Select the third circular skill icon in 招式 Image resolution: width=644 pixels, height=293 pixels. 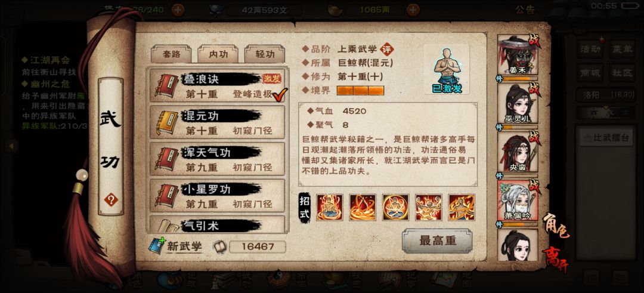coord(395,208)
